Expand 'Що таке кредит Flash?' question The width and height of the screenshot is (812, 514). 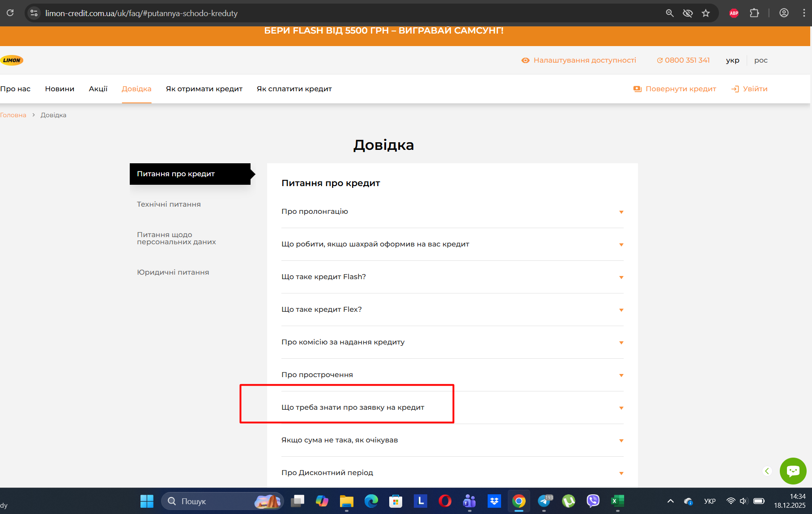(452, 277)
